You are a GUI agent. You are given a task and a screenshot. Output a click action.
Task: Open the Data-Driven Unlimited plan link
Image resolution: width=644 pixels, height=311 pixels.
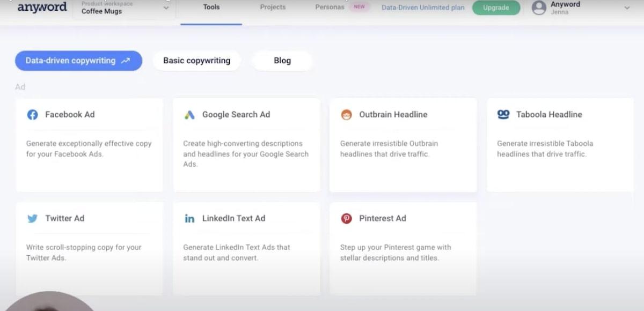pos(423,8)
